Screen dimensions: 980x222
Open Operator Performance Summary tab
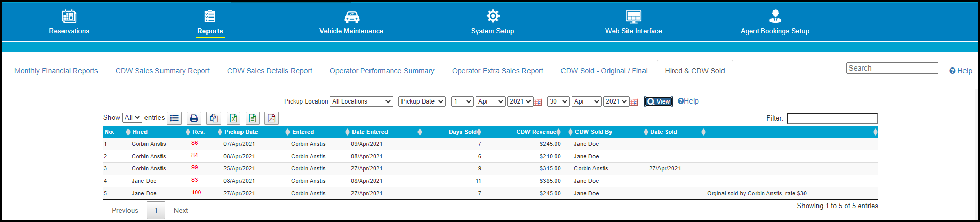382,71
